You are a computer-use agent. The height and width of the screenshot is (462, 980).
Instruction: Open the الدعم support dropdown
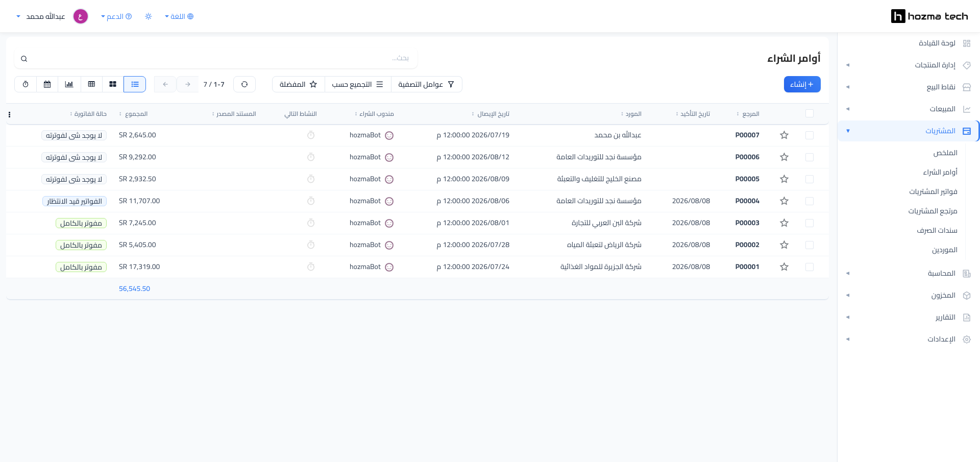(x=116, y=16)
